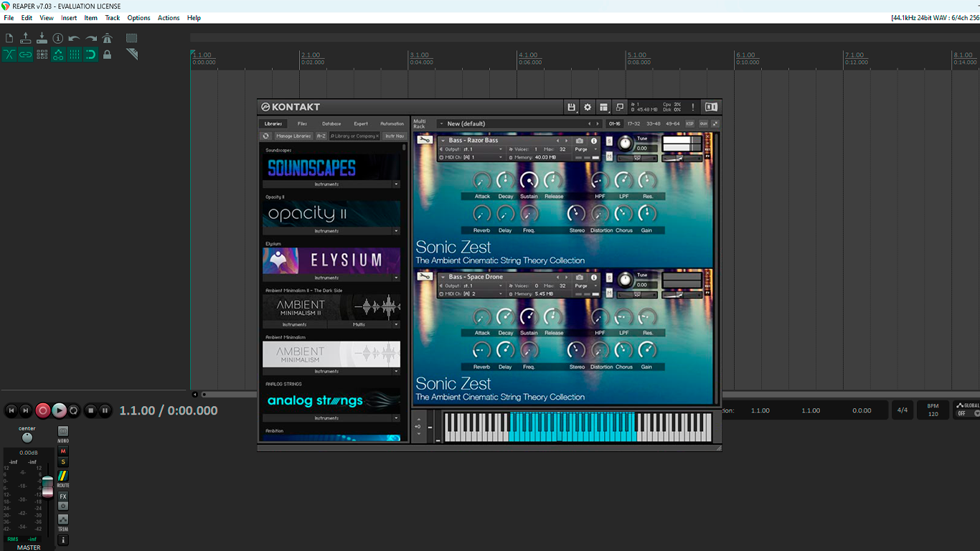Screen dimensions: 980x551
Task: Toggle the locking padlock icon
Action: pyautogui.click(x=107, y=55)
